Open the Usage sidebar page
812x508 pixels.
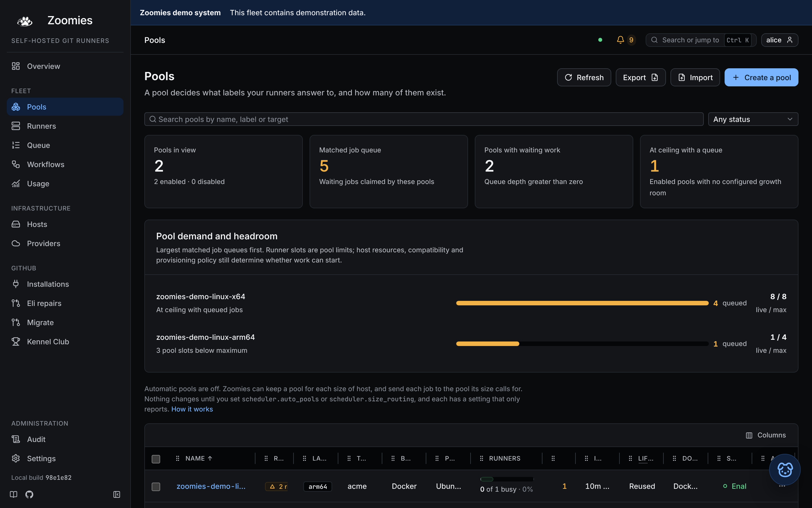pos(65,183)
